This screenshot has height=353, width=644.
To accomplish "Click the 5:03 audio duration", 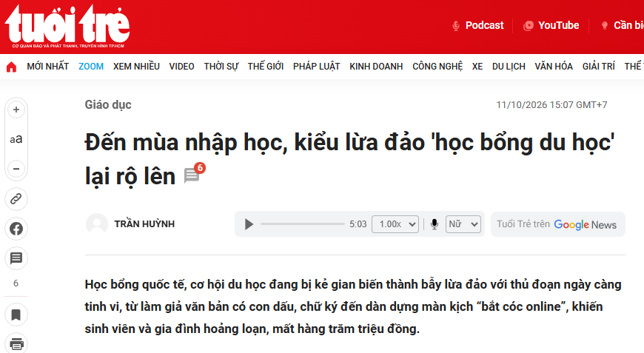I will pos(358,224).
